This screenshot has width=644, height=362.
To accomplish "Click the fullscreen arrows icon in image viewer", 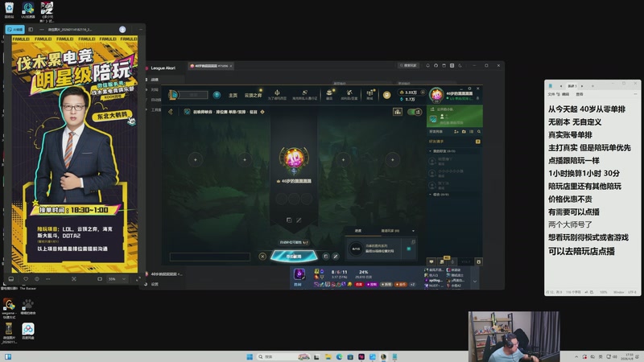I will coord(138,279).
